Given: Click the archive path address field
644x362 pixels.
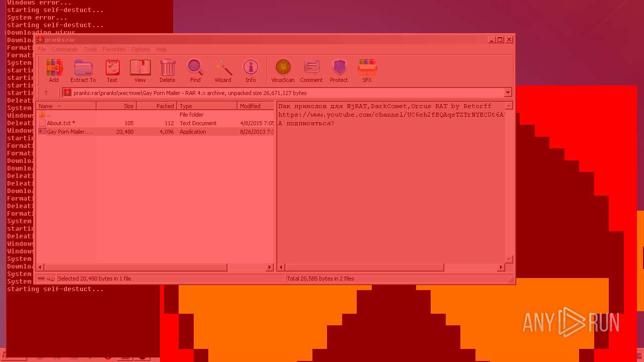Looking at the screenshot, I should [287, 93].
